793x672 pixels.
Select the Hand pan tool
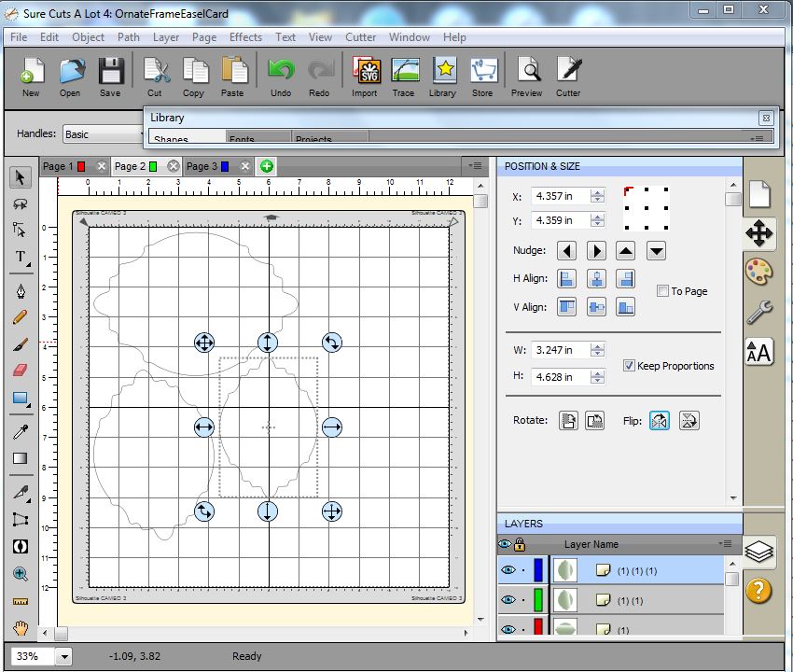click(x=21, y=627)
